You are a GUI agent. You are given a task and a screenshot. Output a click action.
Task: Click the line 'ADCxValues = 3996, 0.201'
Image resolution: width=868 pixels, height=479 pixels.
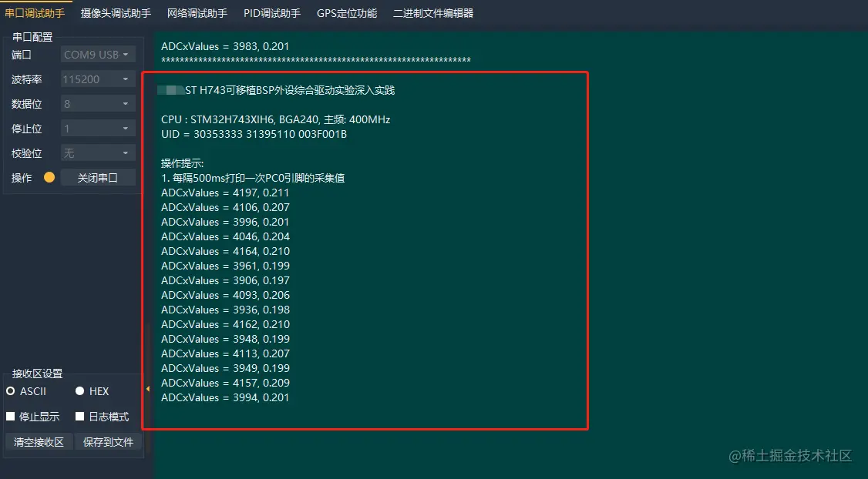click(225, 222)
